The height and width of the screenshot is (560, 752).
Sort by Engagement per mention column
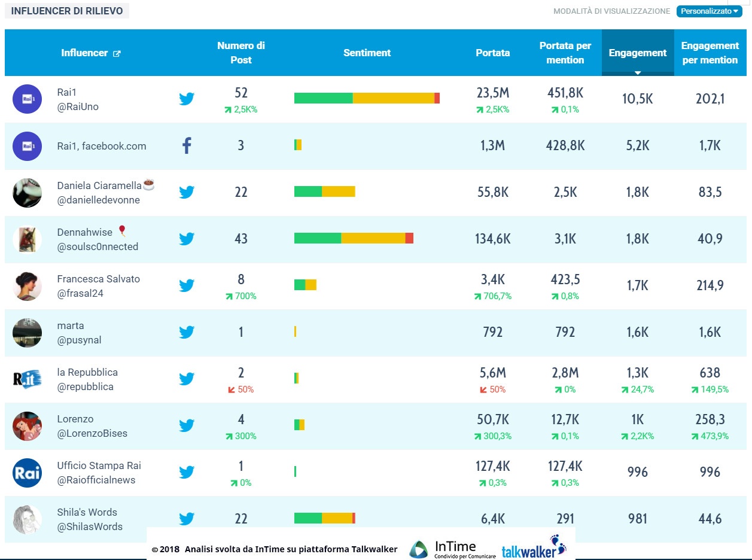710,53
